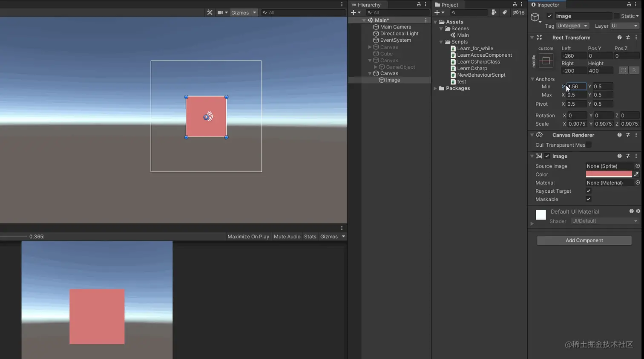This screenshot has height=359, width=644.
Task: Open the Layer dropdown showing UI
Action: [624, 26]
